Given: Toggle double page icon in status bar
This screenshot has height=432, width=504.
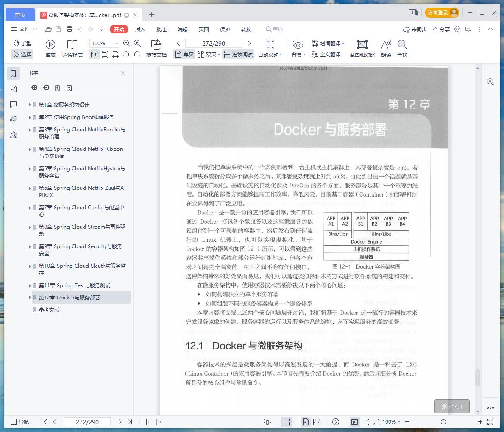Looking at the screenshot, I should tap(317, 422).
